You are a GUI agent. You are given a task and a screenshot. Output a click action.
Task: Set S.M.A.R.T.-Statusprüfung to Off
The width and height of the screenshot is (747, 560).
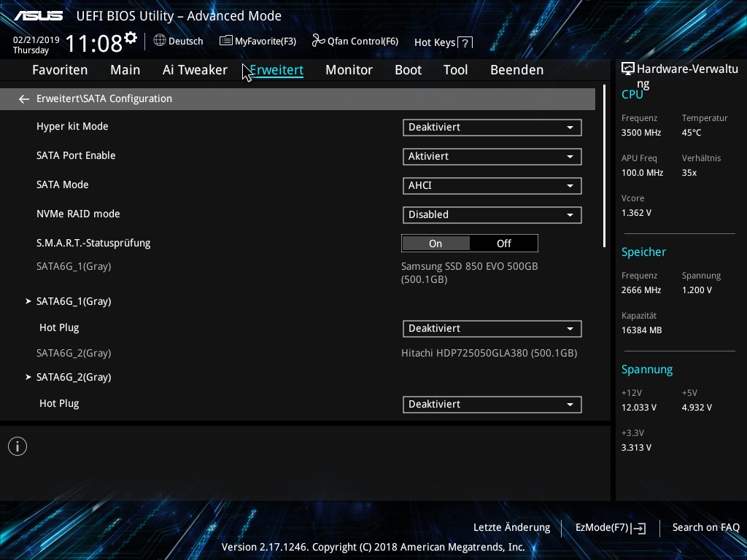(503, 244)
